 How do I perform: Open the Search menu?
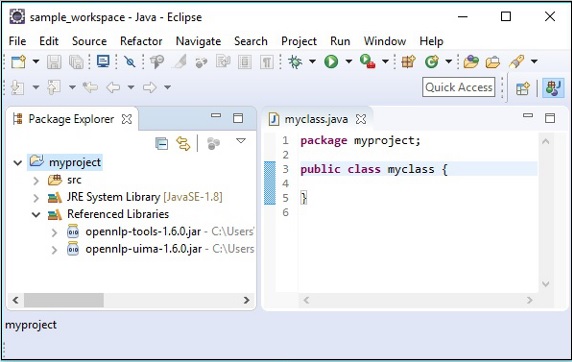click(x=251, y=41)
